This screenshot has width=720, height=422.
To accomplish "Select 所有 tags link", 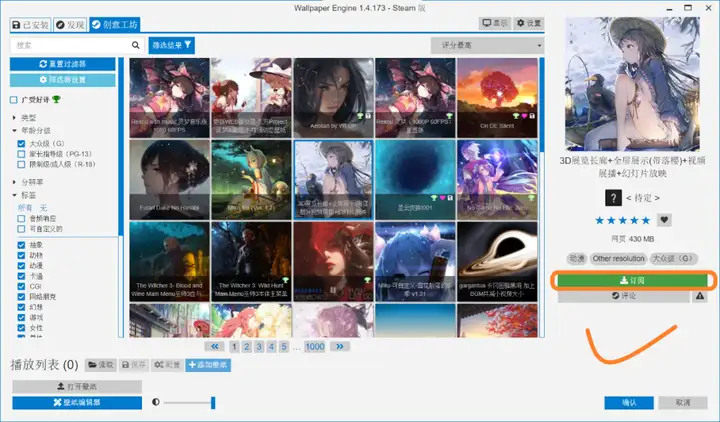I will 25,208.
